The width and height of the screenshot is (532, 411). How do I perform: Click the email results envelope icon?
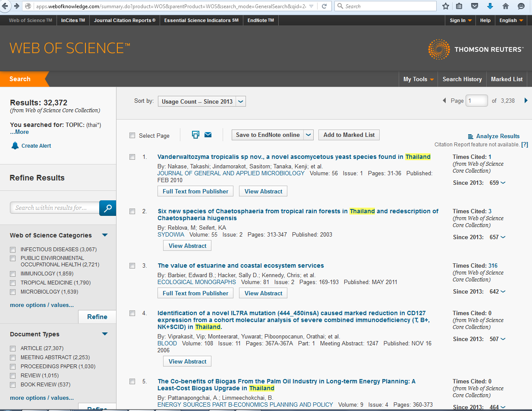click(208, 135)
